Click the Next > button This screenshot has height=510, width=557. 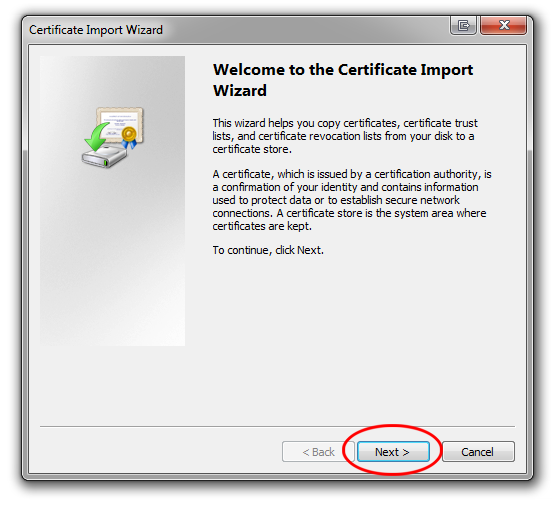coord(393,452)
